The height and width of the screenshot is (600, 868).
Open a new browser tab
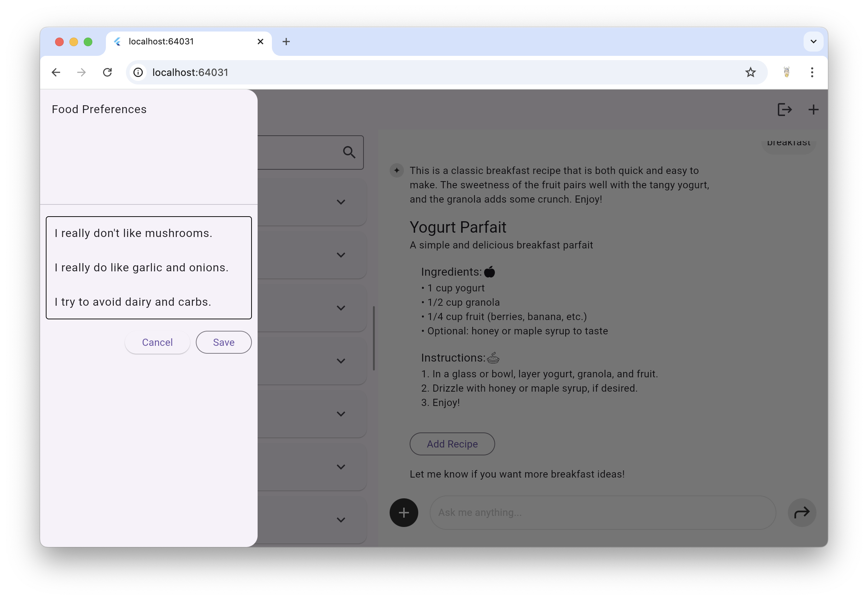286,42
